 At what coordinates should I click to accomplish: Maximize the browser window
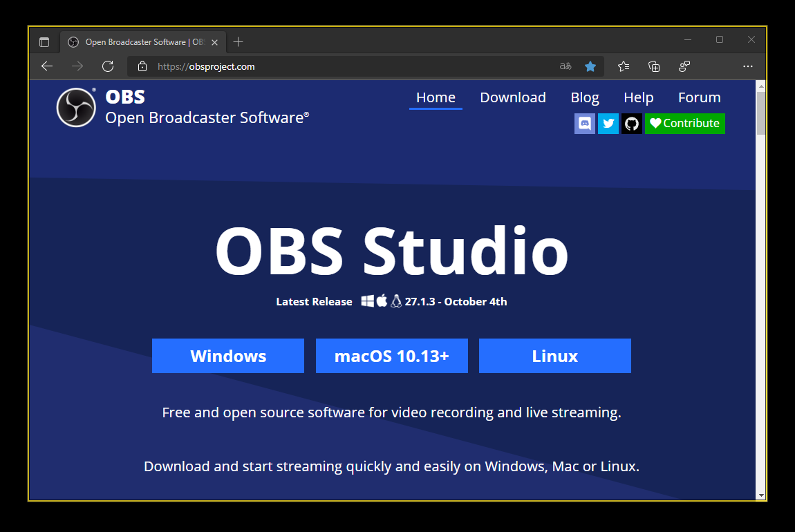pyautogui.click(x=720, y=39)
